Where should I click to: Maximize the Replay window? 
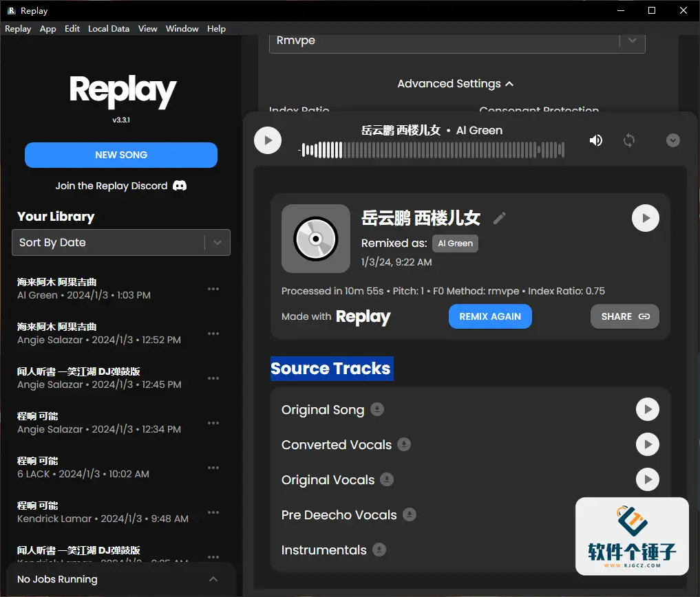(652, 11)
